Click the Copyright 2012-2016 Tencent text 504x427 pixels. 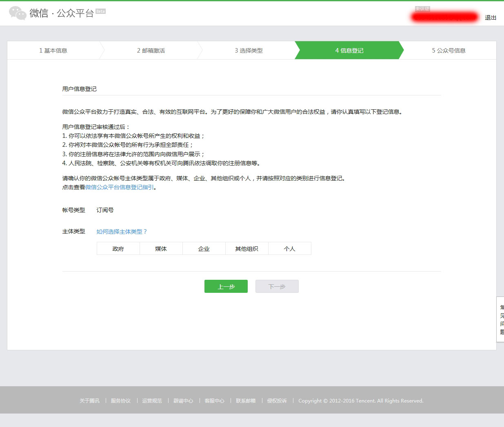361,401
